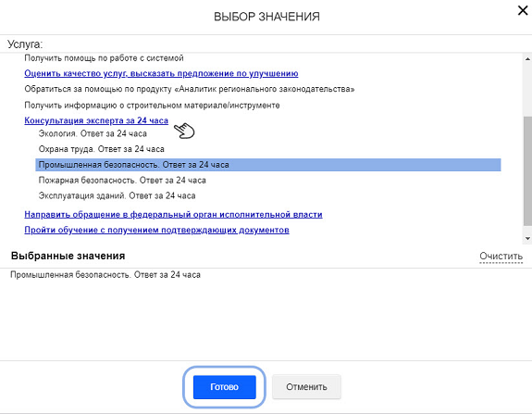This screenshot has width=532, height=414.
Task: Select 'Получить информацию о строительном материале/инструменте'
Action: 152,106
